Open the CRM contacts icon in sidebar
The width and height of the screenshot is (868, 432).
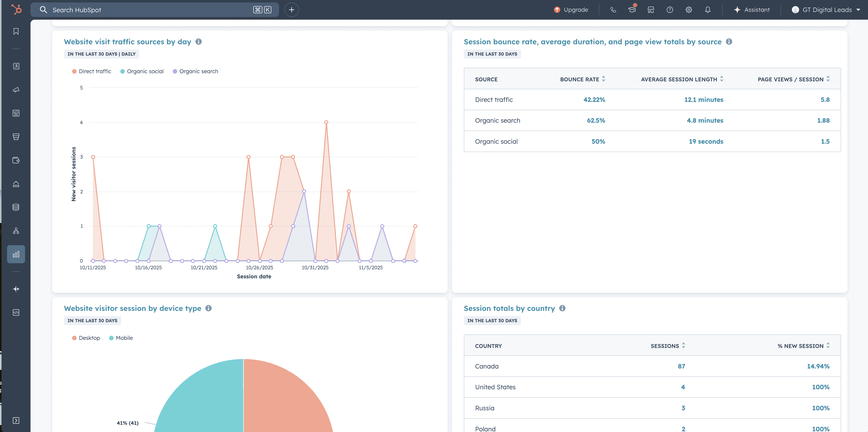(x=16, y=66)
